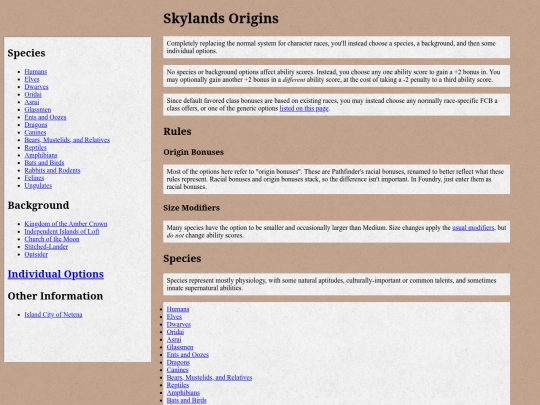The image size is (540, 405).
Task: Open the Asrai link in the sidebar
Action: coord(32,102)
